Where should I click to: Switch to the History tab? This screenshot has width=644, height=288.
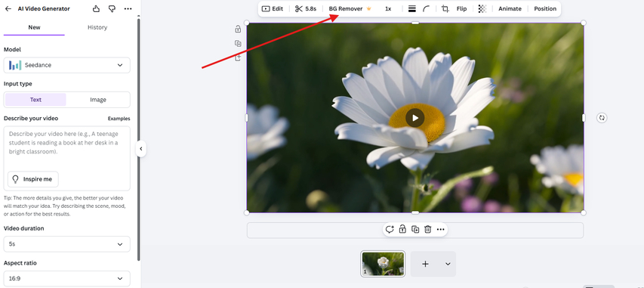[97, 27]
